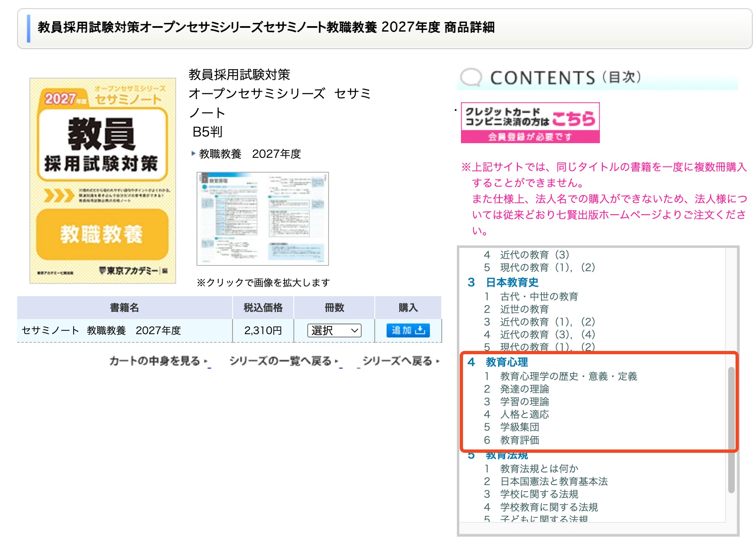
Task: Open the 冊数 quantity dropdown
Action: pos(334,330)
